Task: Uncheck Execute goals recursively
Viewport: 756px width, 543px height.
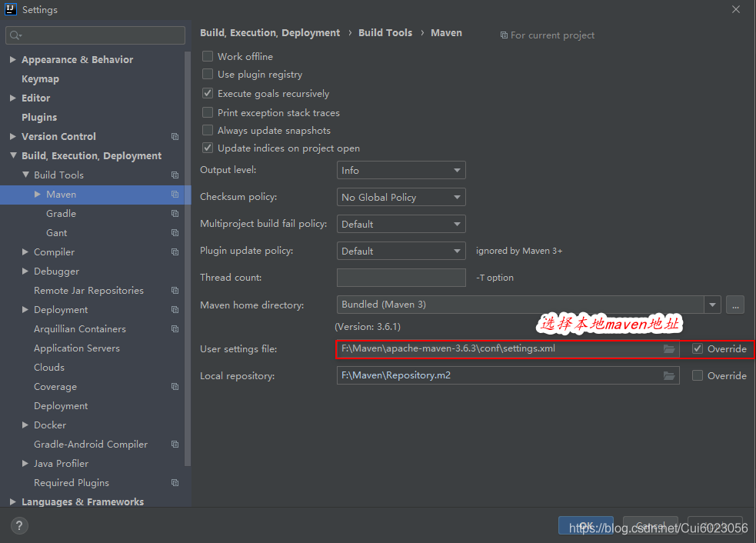Action: pyautogui.click(x=208, y=94)
